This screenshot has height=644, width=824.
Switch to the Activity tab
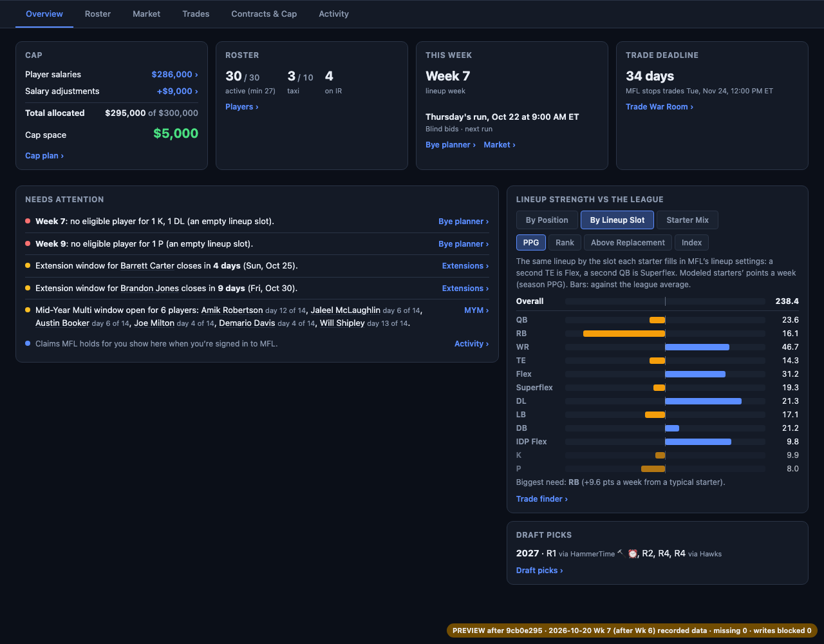[334, 14]
